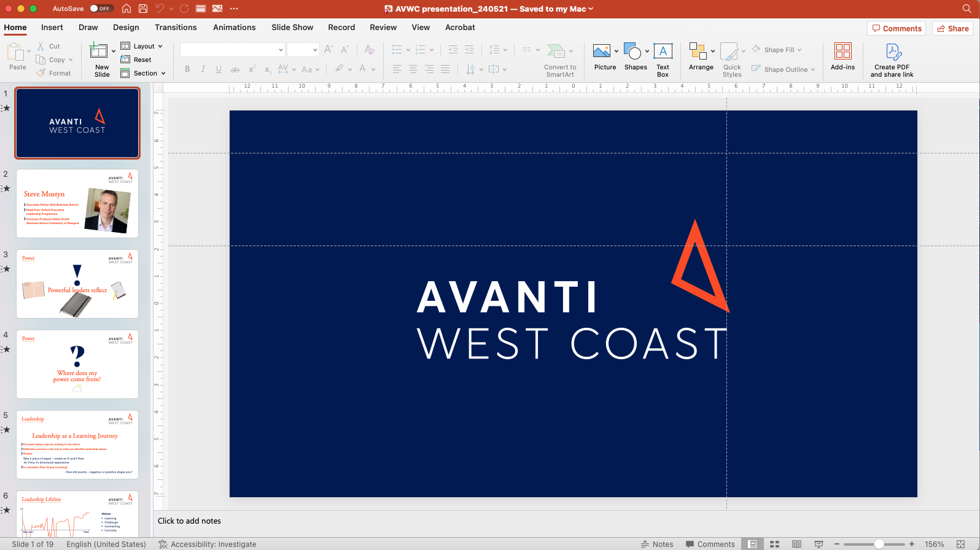Click the Shape Fill paint bucket
The height and width of the screenshot is (550, 980).
pyautogui.click(x=756, y=49)
